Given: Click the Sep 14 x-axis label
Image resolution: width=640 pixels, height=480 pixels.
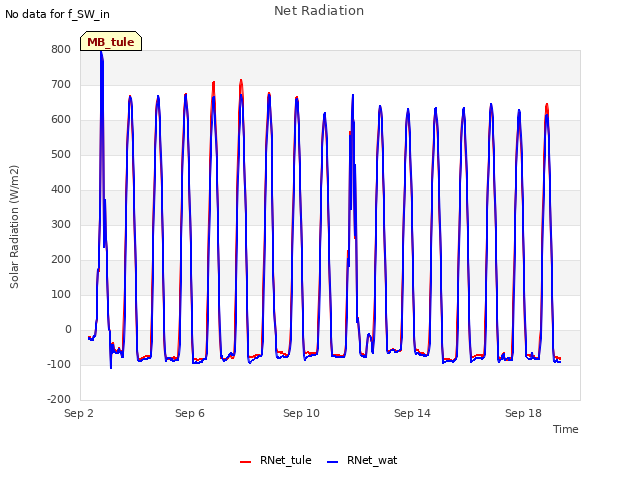Looking at the screenshot, I should (412, 413).
